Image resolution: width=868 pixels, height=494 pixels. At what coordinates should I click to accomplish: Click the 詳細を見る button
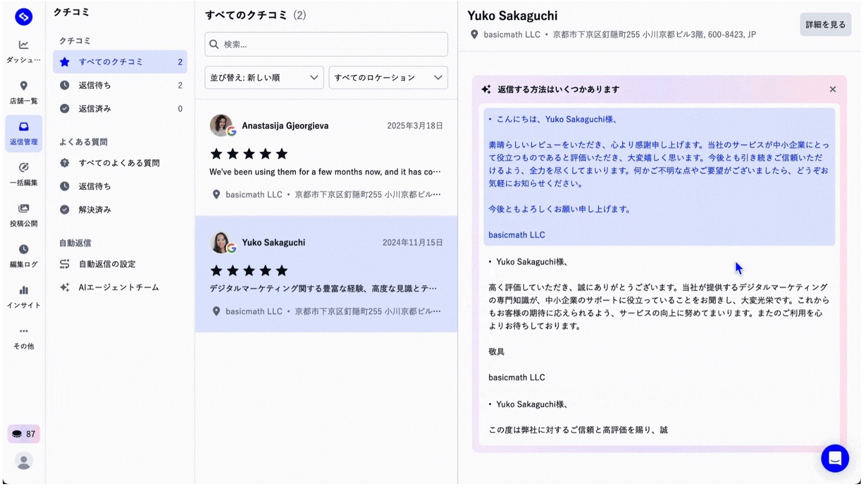tap(825, 25)
